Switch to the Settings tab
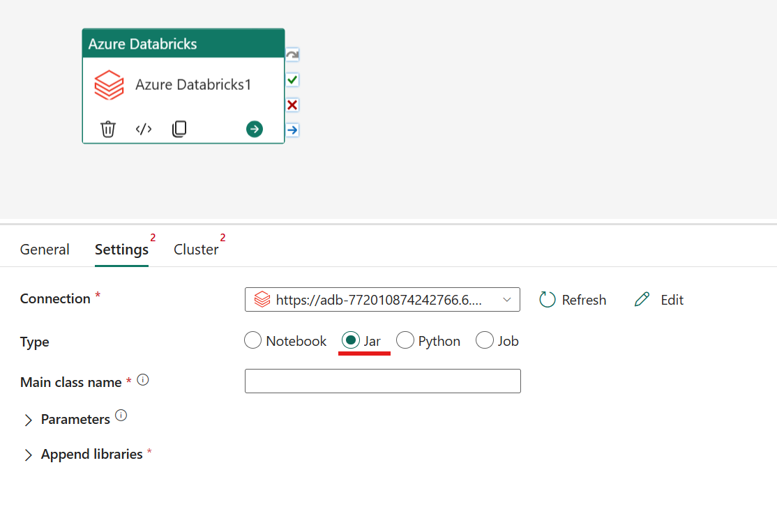The image size is (777, 532). click(x=121, y=250)
